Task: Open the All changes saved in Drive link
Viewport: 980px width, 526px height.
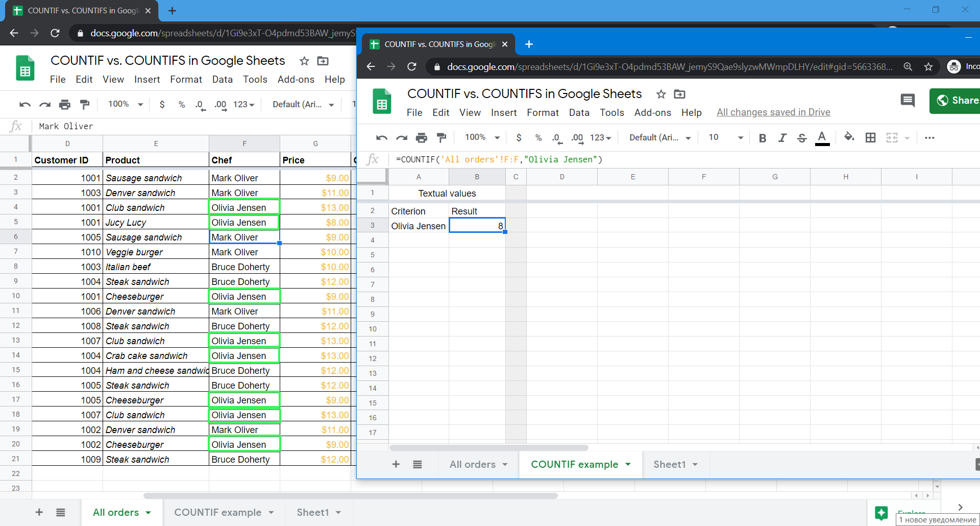Action: coord(773,112)
